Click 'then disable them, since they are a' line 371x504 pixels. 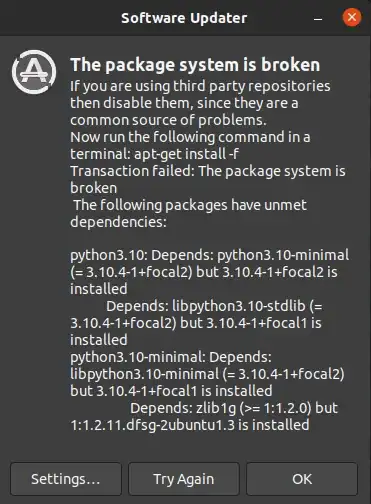(184, 103)
